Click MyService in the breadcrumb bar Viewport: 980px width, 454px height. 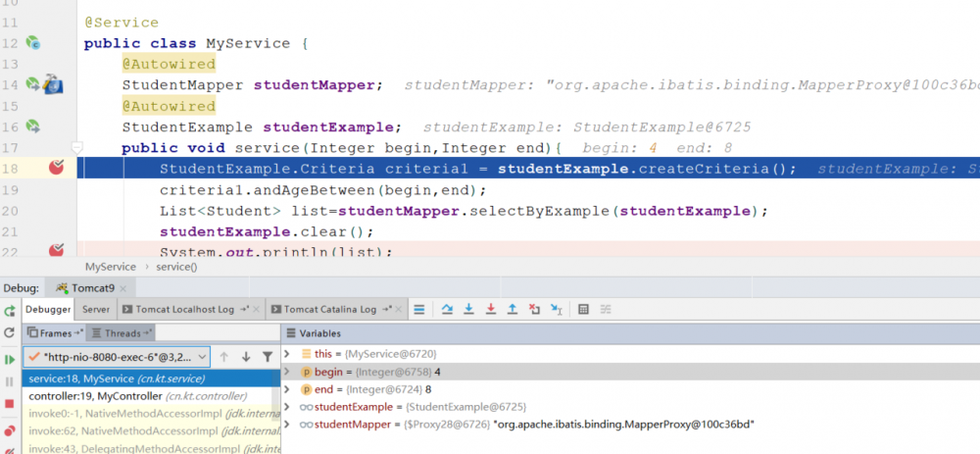(111, 267)
